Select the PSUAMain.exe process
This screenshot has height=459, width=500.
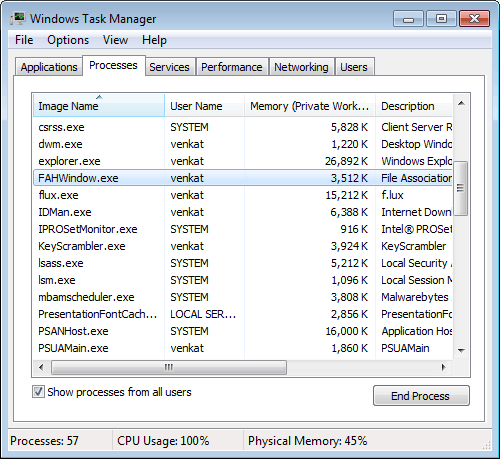(x=243, y=348)
